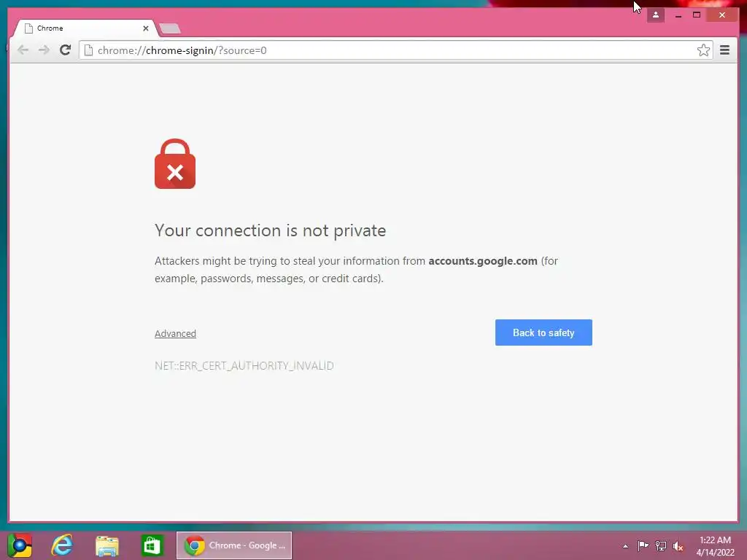Open Action Center flag icon
Screen dimensions: 747x560
click(x=643, y=545)
